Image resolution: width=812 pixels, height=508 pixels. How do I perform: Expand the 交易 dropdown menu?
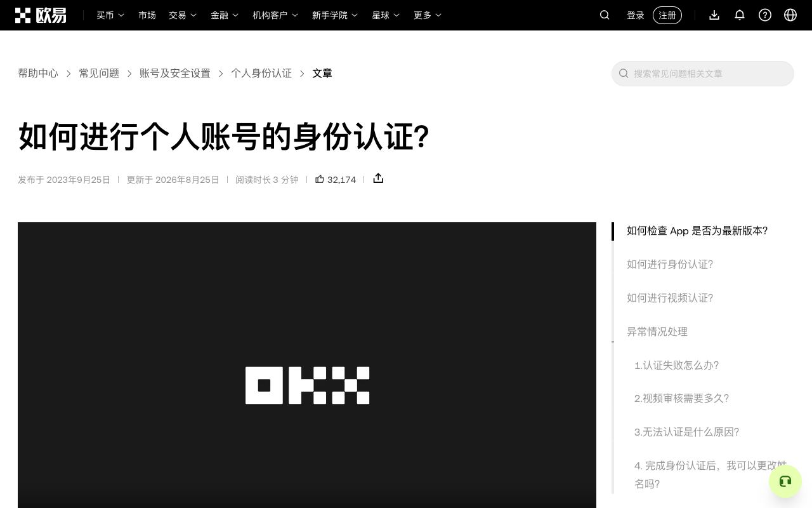coord(183,15)
